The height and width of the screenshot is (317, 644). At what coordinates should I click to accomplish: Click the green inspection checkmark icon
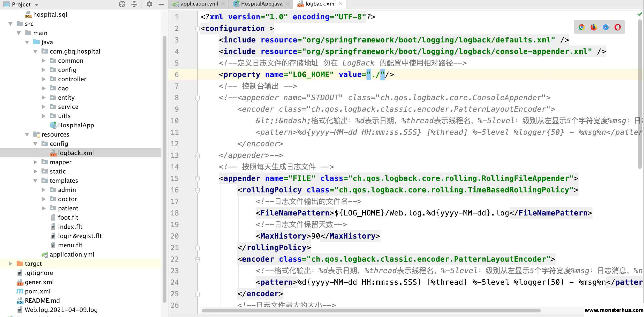point(639,14)
